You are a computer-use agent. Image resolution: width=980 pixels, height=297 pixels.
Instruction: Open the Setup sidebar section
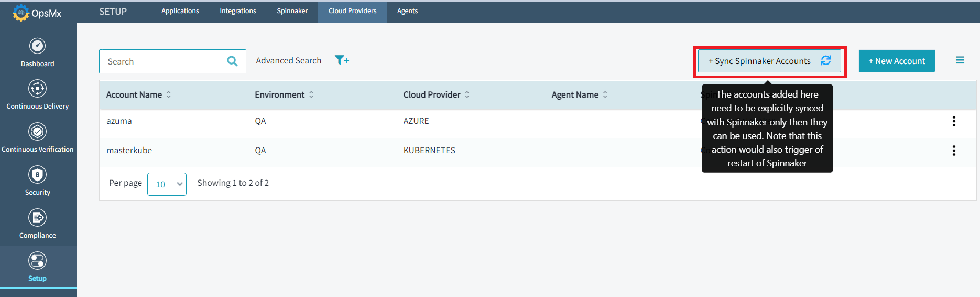click(x=37, y=267)
